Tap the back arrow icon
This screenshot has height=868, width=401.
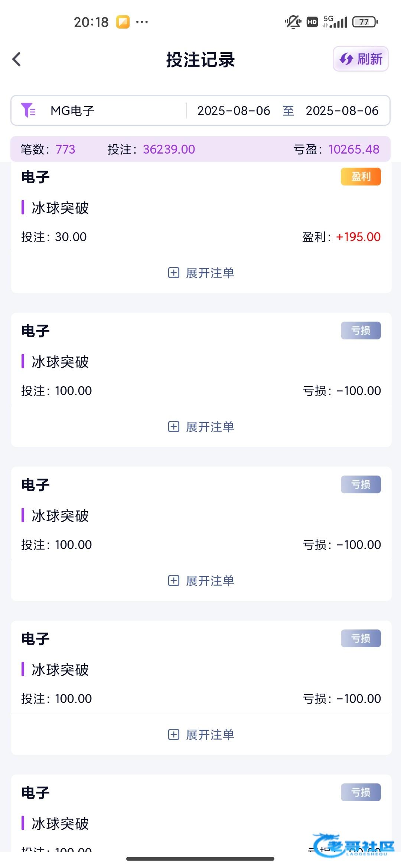click(17, 59)
